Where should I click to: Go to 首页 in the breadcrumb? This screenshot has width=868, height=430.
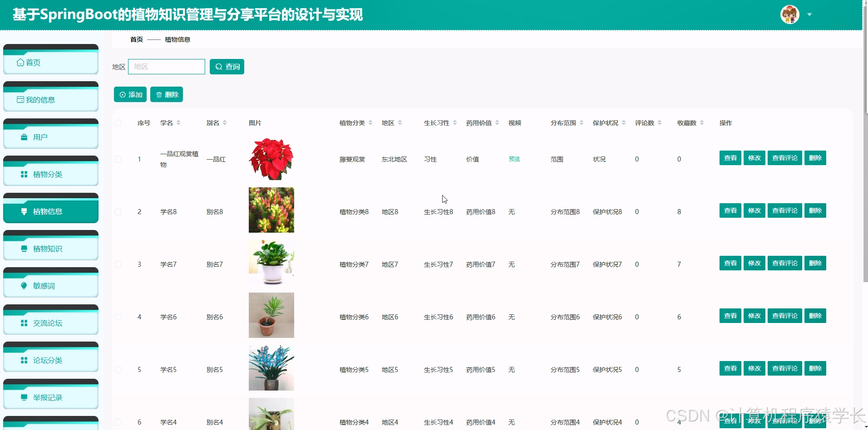tap(136, 39)
